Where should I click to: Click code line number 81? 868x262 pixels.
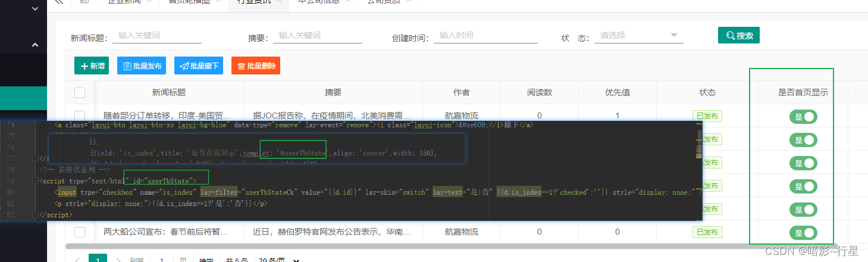coord(10,204)
